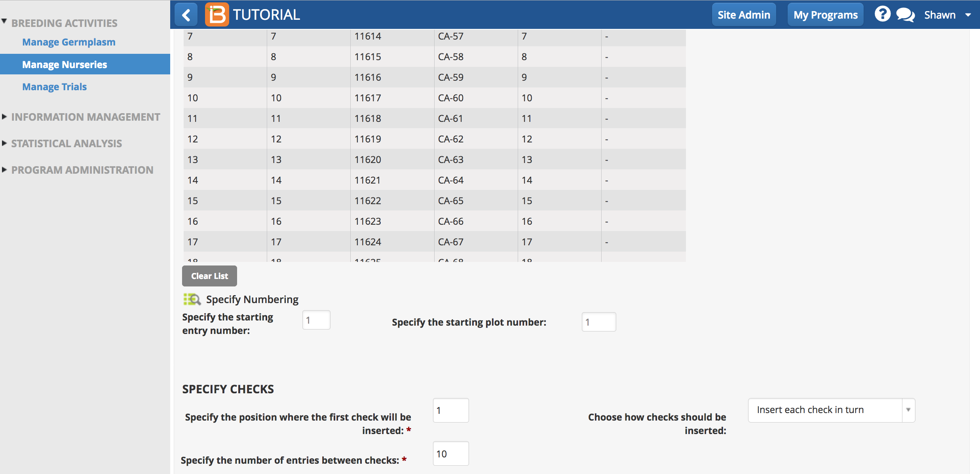
Task: Open the Shawn user dropdown menu
Action: 947,15
